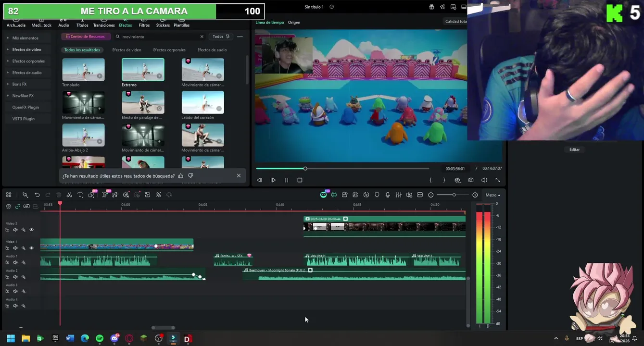Set the mark-in left brace point
The height and width of the screenshot is (346, 644).
(430, 180)
